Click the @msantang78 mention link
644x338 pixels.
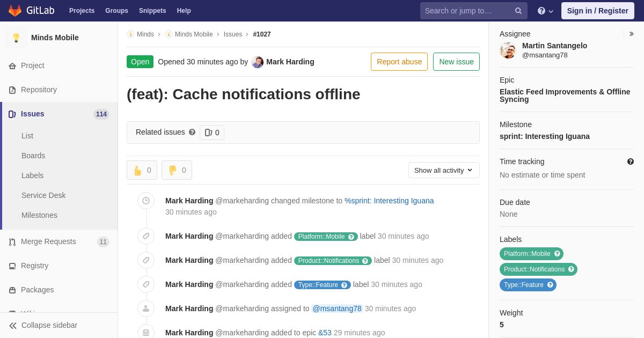pyautogui.click(x=337, y=308)
